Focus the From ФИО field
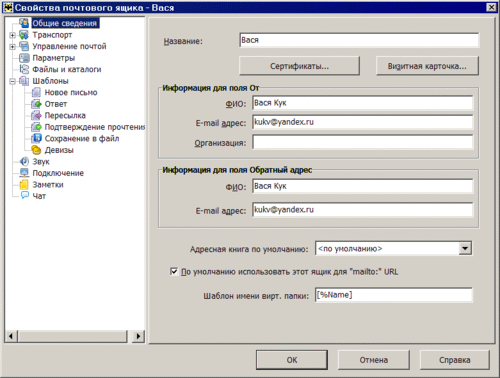The height and width of the screenshot is (378, 500). (362, 103)
